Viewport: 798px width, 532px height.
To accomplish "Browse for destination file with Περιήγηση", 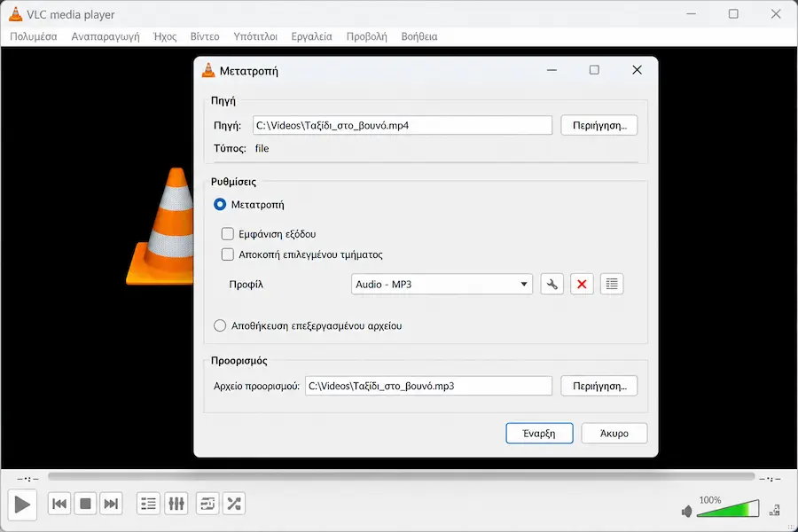I will tap(599, 386).
